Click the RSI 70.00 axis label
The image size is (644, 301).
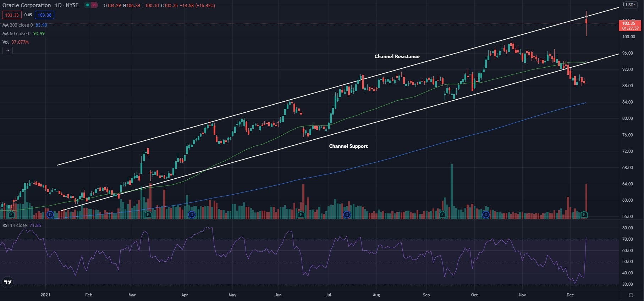pyautogui.click(x=627, y=239)
